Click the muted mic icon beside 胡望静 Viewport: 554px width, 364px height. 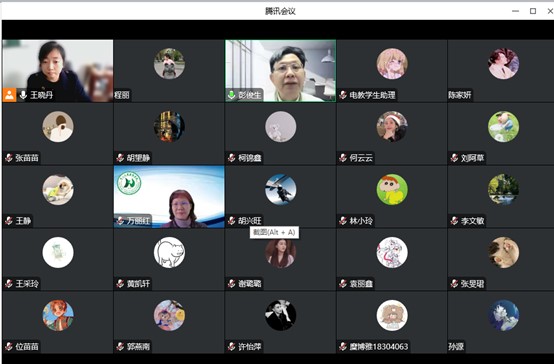120,158
